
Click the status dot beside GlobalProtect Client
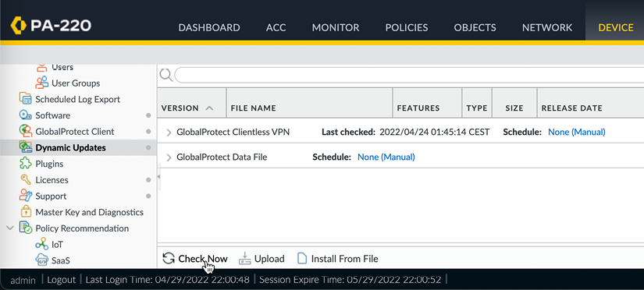click(x=148, y=132)
